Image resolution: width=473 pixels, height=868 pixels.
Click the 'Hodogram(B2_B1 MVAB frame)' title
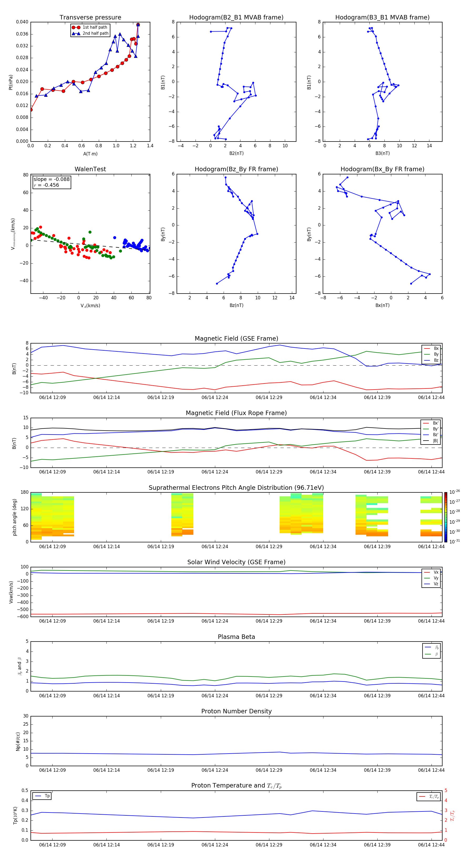click(236, 18)
